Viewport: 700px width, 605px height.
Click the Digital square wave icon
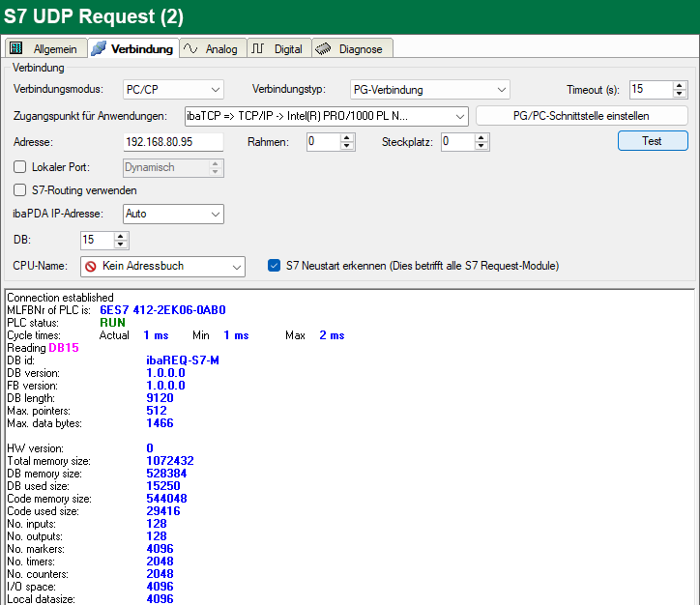click(x=259, y=49)
